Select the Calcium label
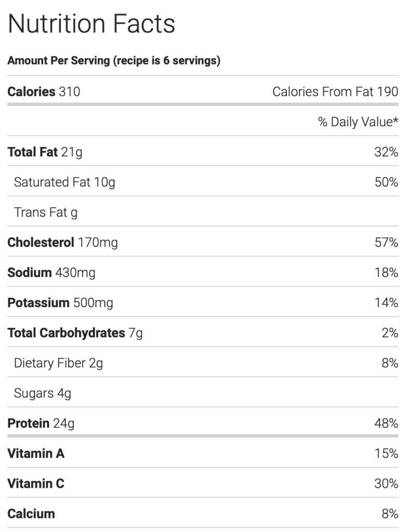 click(x=31, y=514)
